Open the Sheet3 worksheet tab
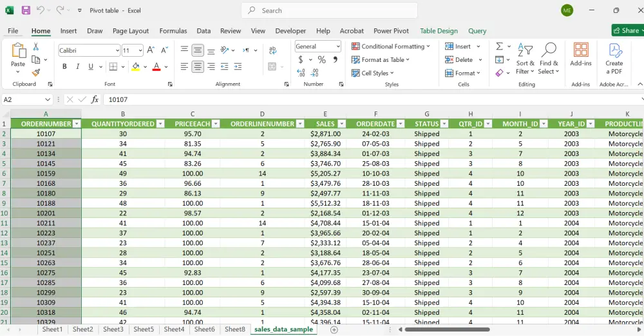644x336 pixels. point(113,330)
